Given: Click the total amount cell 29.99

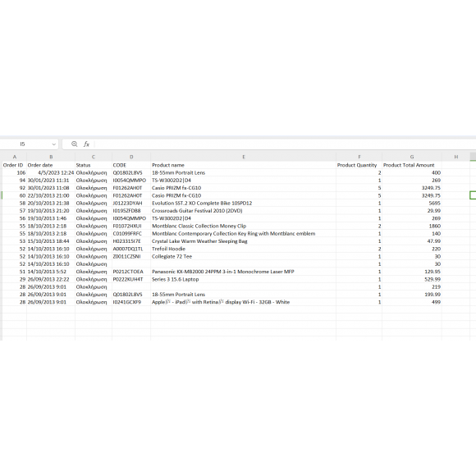Looking at the screenshot, I should point(412,211).
